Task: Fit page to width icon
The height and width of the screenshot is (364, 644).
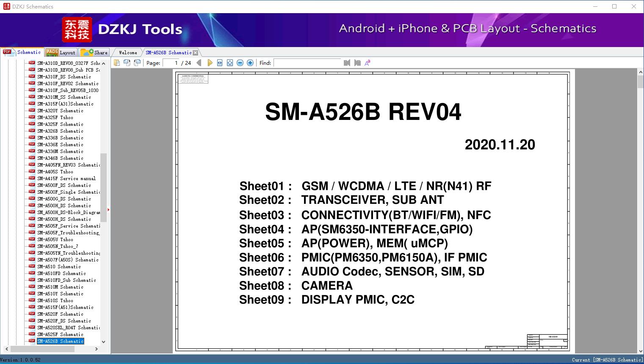Action: (x=220, y=63)
